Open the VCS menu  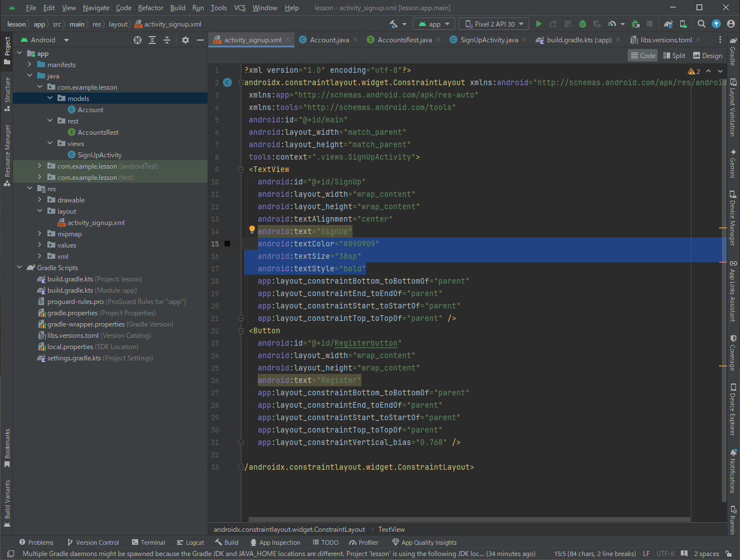[x=240, y=8]
